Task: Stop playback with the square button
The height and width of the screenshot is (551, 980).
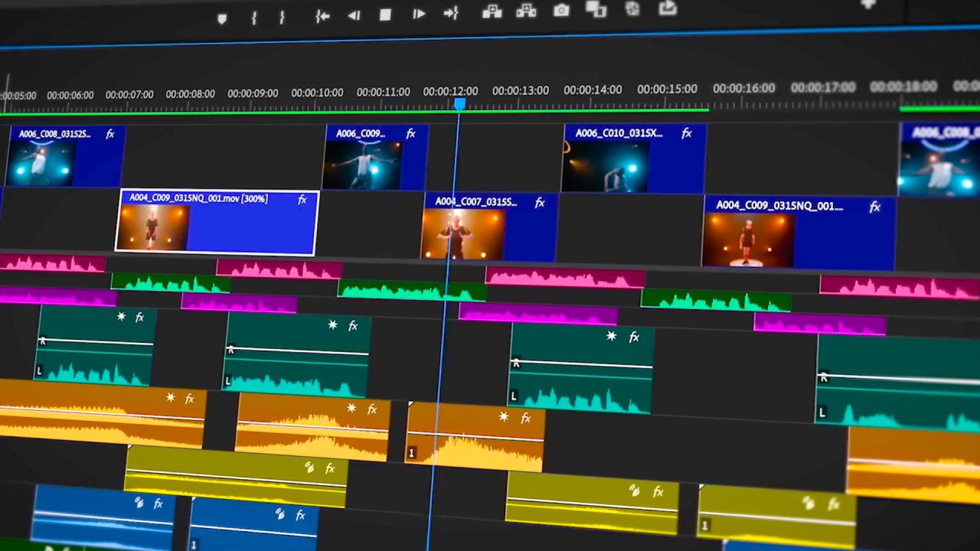Action: (385, 15)
